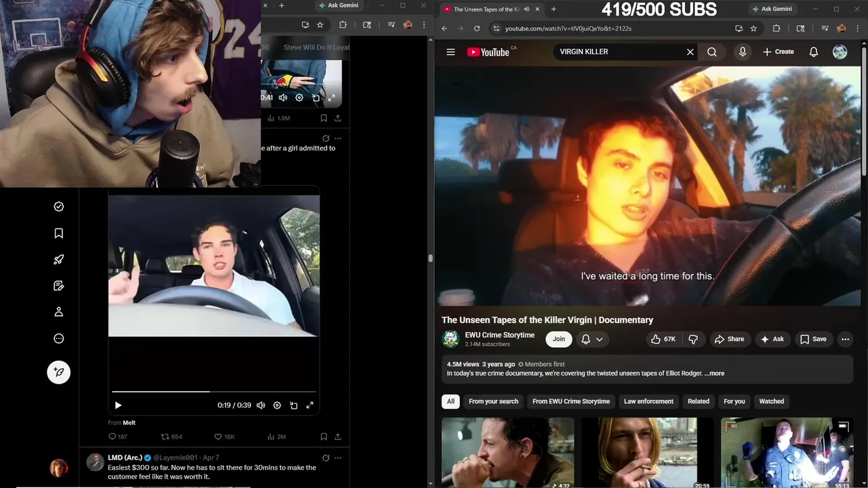Seek on the 0:39 tweet video progress bar

214,392
